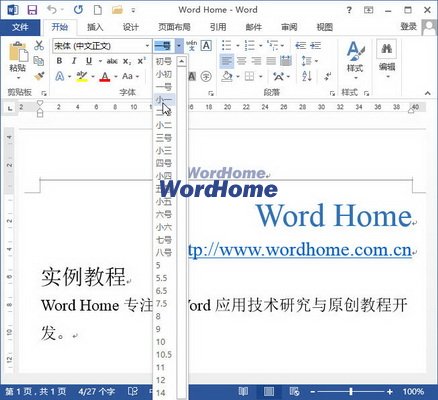Viewport: 438px width, 400px height.
Task: Decrease paragraph indent
Action: coord(300,45)
